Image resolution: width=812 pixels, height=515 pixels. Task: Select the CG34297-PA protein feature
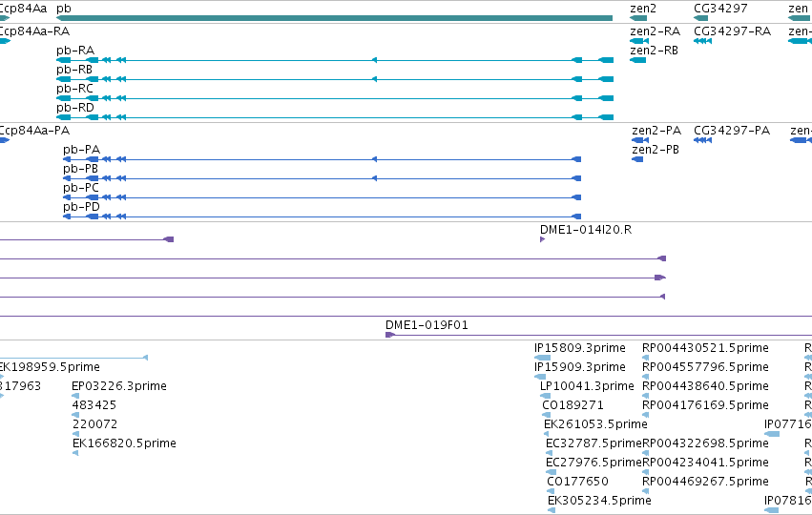point(702,140)
